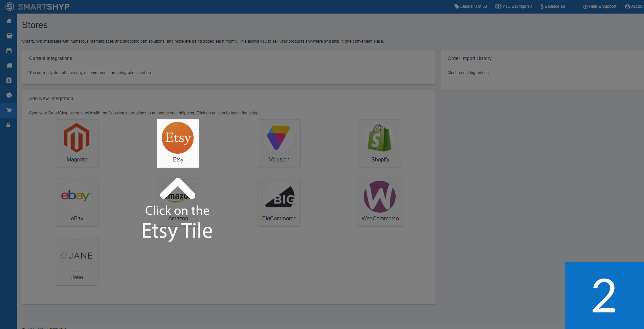This screenshot has width=644, height=329.
Task: Open the basket icon in sidebar
Action: 9,36
